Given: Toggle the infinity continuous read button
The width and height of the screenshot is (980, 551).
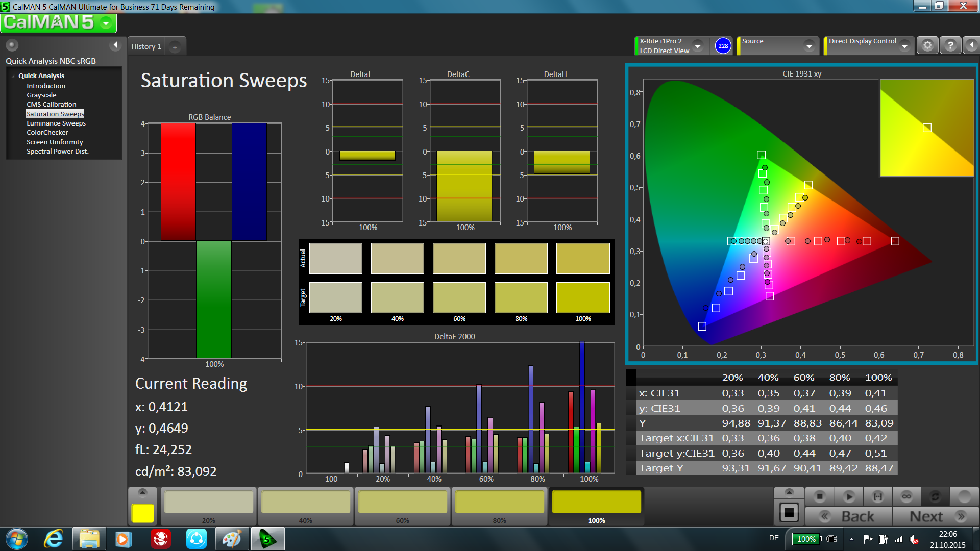Looking at the screenshot, I should coord(906,496).
